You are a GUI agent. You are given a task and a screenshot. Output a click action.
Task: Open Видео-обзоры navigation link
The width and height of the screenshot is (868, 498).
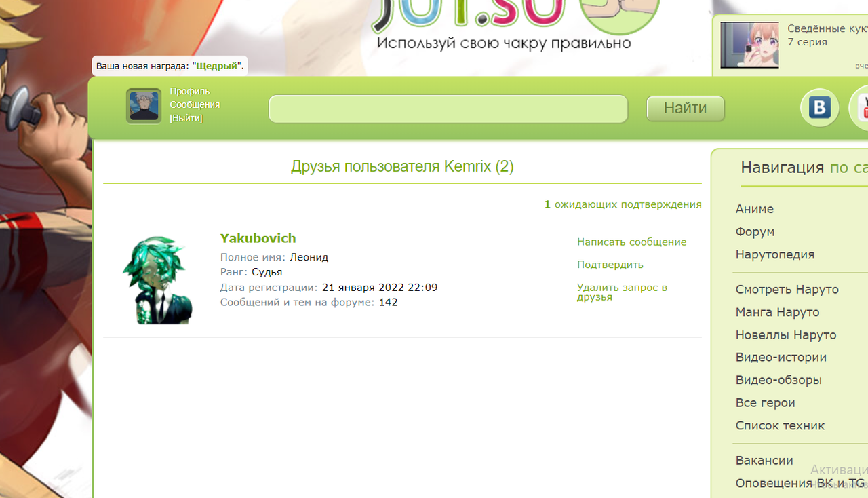pos(779,380)
